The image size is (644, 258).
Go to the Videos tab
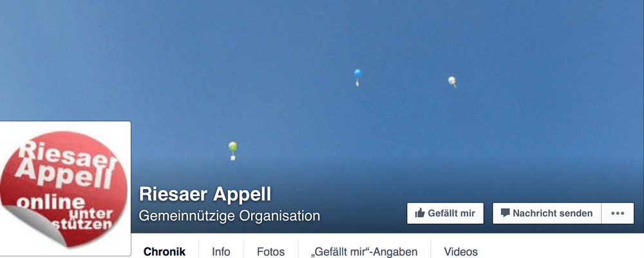[461, 252]
